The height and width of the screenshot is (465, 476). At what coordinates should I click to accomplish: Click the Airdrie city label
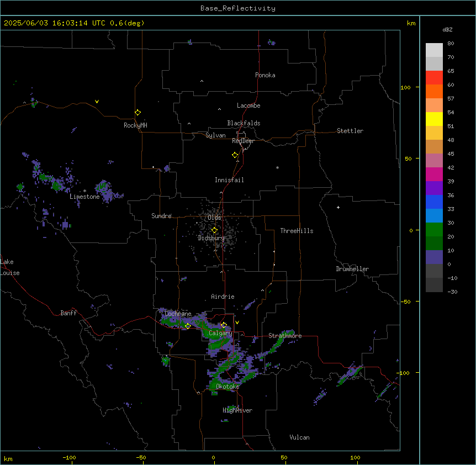point(223,297)
